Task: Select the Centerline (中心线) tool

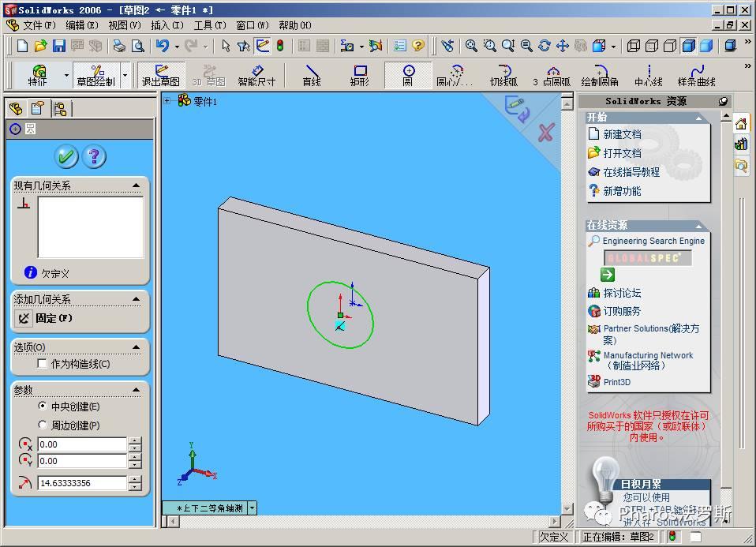Action: click(x=649, y=76)
